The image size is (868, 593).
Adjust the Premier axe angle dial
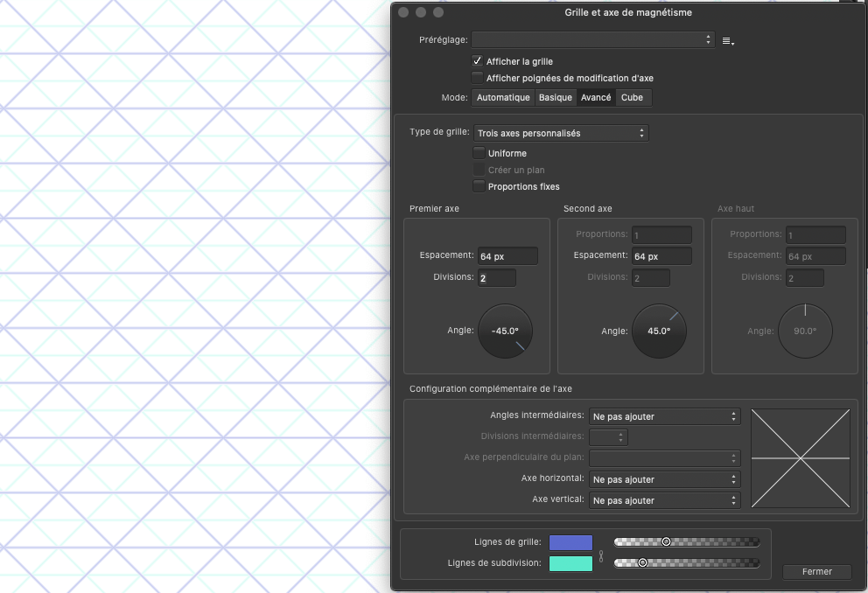coord(505,331)
